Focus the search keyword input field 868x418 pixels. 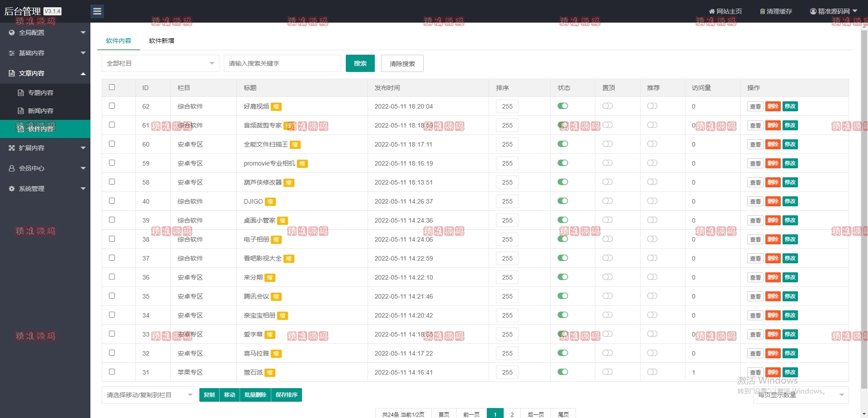[x=283, y=63]
